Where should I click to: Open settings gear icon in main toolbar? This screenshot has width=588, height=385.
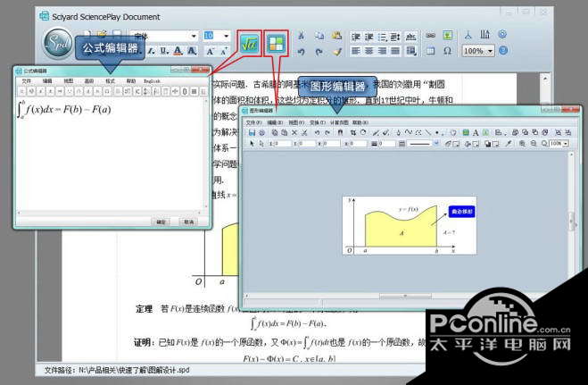(x=502, y=35)
